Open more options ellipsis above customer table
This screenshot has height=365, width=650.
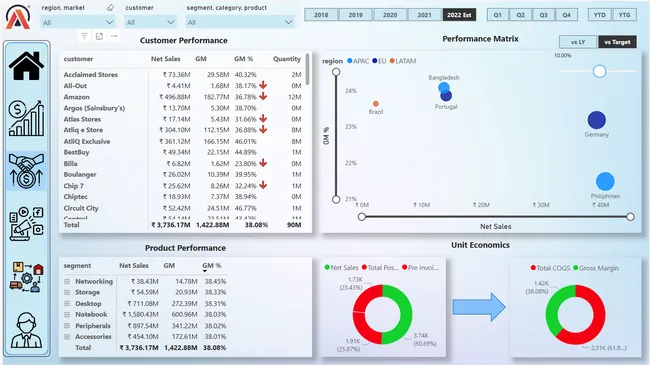coord(114,36)
